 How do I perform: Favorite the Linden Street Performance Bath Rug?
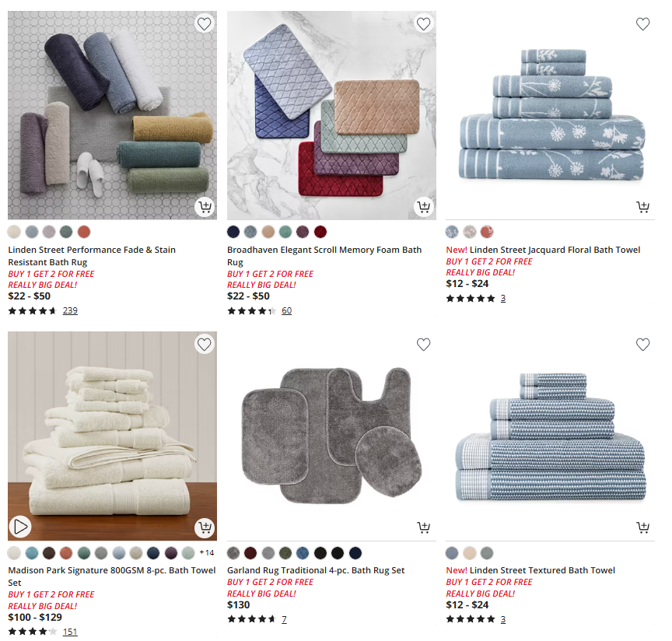(x=204, y=23)
